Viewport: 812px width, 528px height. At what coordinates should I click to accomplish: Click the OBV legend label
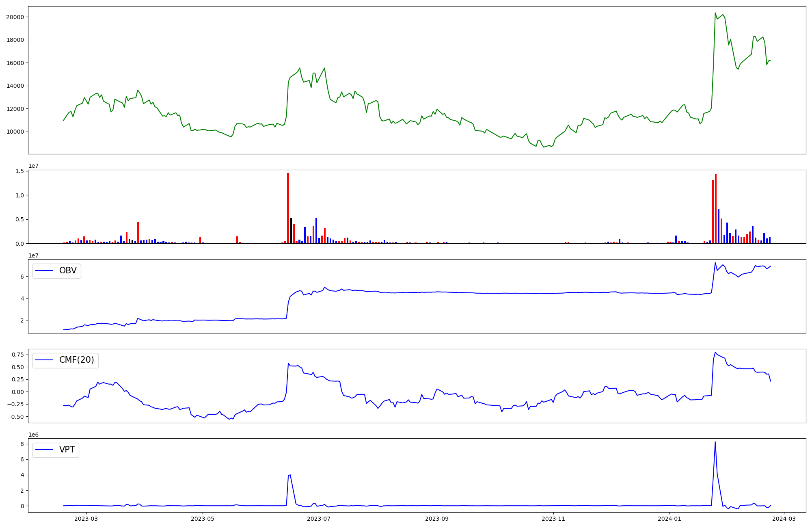point(68,270)
